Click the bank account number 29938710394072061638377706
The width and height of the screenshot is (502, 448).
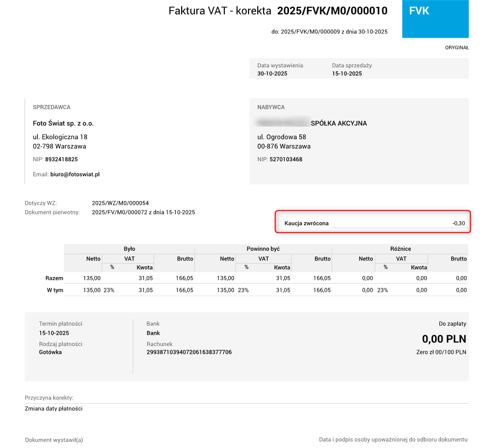pyautogui.click(x=189, y=352)
